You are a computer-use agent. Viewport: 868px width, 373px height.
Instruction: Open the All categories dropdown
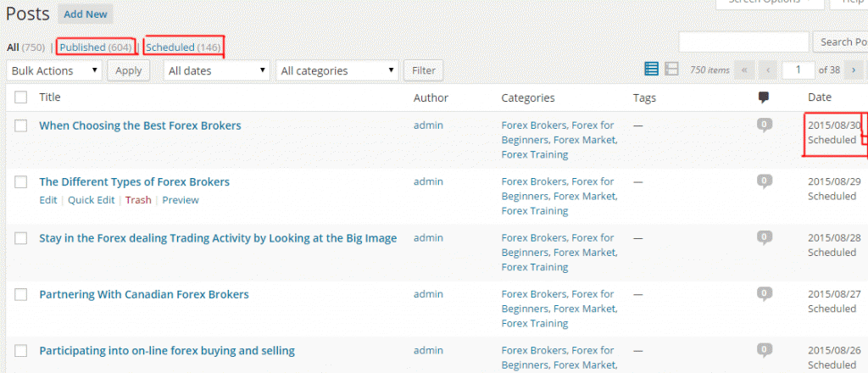coord(337,71)
